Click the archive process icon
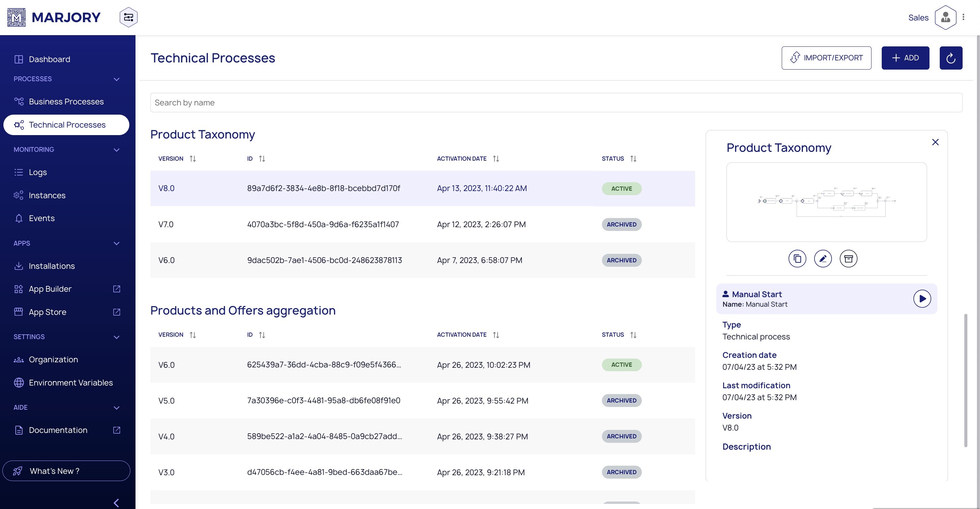980x509 pixels. pyautogui.click(x=848, y=259)
